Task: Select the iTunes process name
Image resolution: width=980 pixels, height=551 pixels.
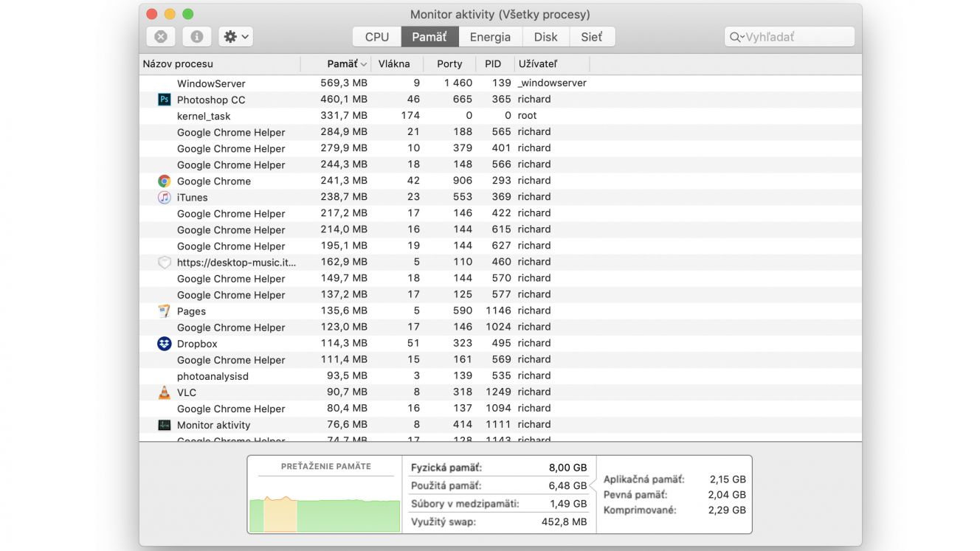Action: 193,197
